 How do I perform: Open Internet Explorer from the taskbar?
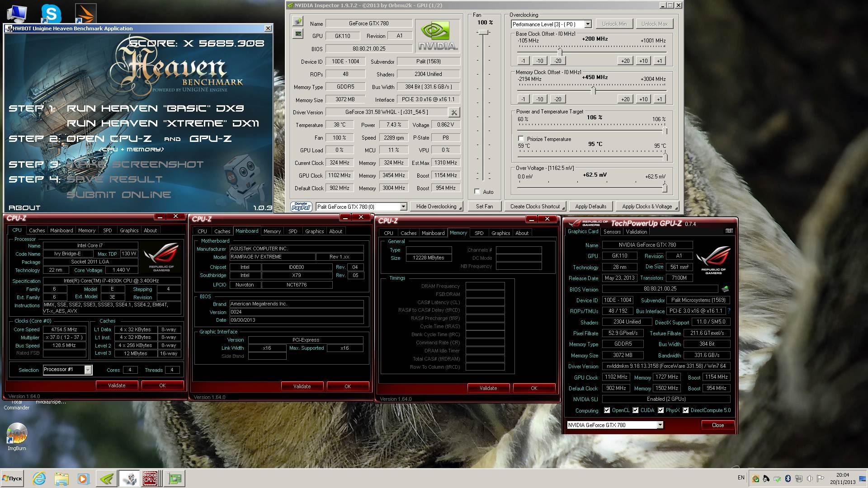[x=39, y=478]
